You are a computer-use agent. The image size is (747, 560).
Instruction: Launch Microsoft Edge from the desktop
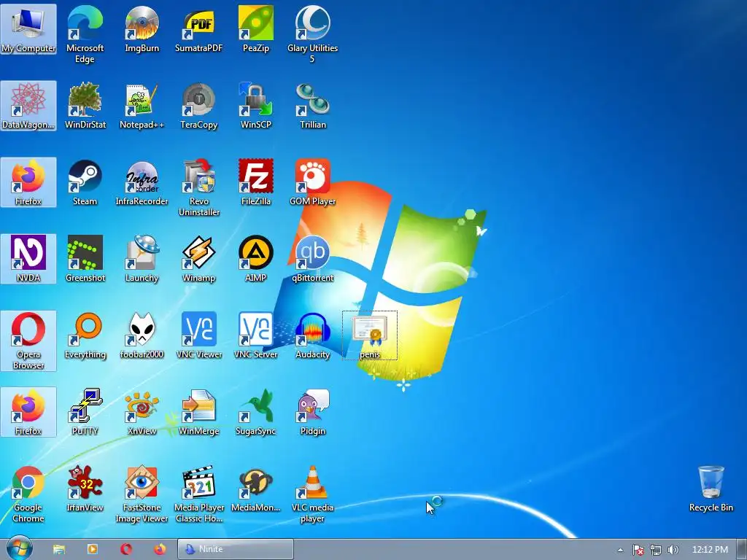85,34
